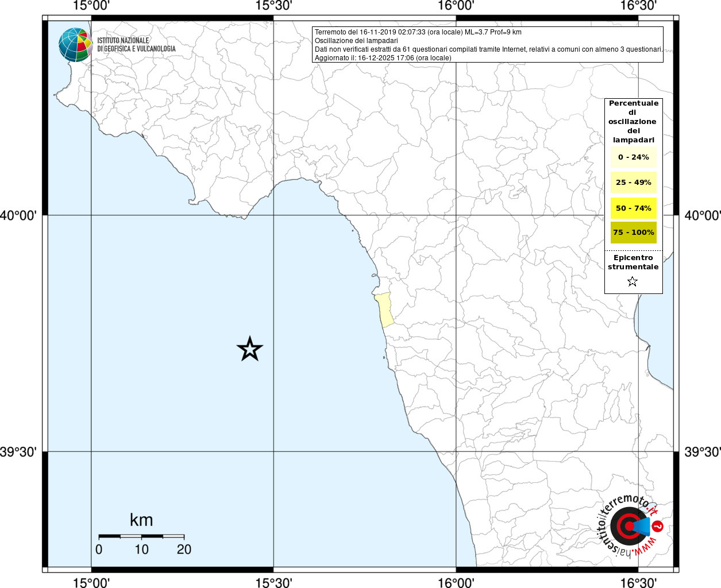This screenshot has height=588, width=721.
Task: Click the 'Dati non verificati estratti da 61 questionari' line
Action: (x=489, y=49)
